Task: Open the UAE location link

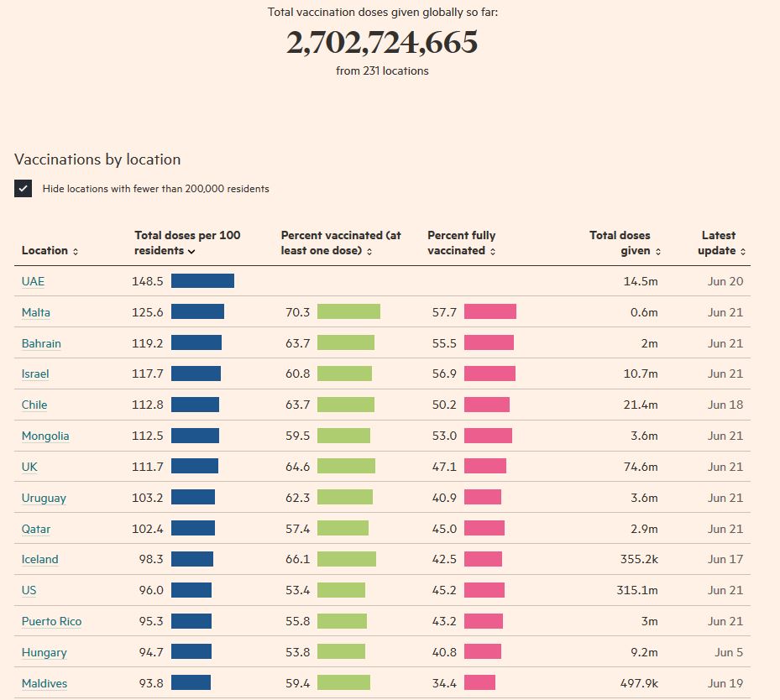Action: pyautogui.click(x=33, y=282)
